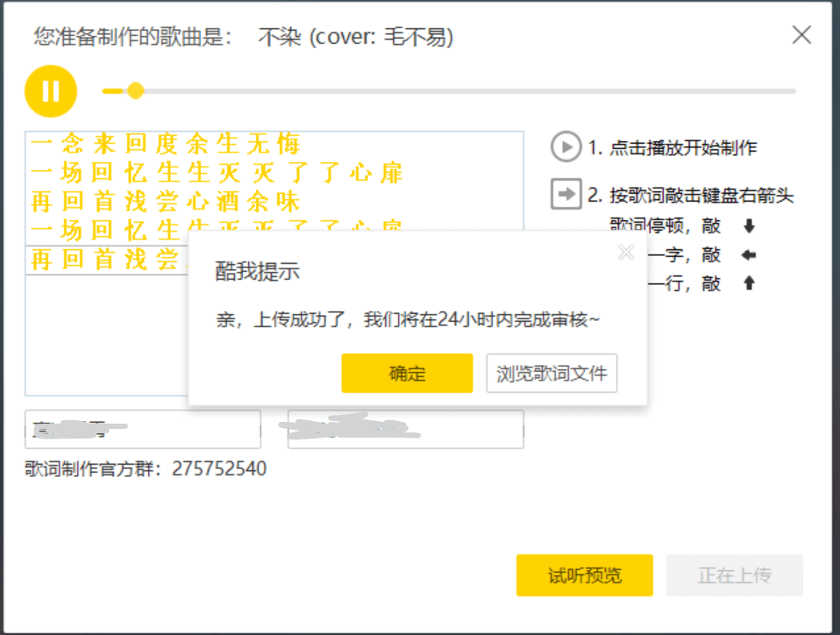Click the yellow playback progress slider handle
Viewport: 840px width, 635px height.
click(135, 90)
